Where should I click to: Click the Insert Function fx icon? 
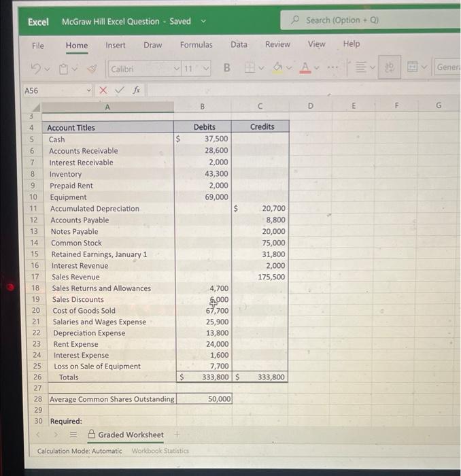(x=136, y=90)
